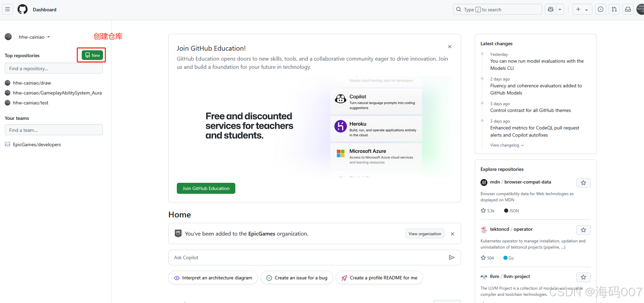Image resolution: width=644 pixels, height=303 pixels.
Task: Open the Fluency and coherence evaluators changelog entry
Action: coord(536,89)
